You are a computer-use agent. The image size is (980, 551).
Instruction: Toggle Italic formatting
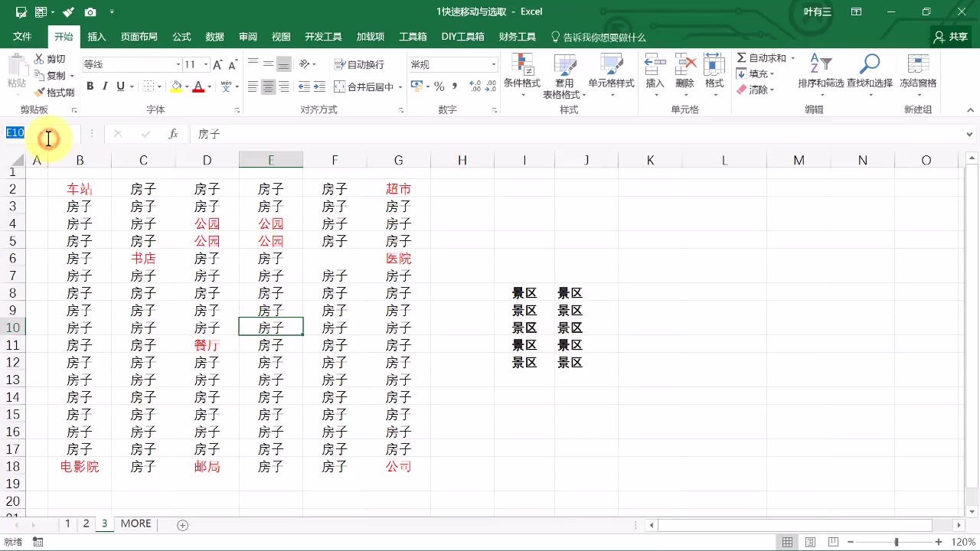[x=105, y=86]
